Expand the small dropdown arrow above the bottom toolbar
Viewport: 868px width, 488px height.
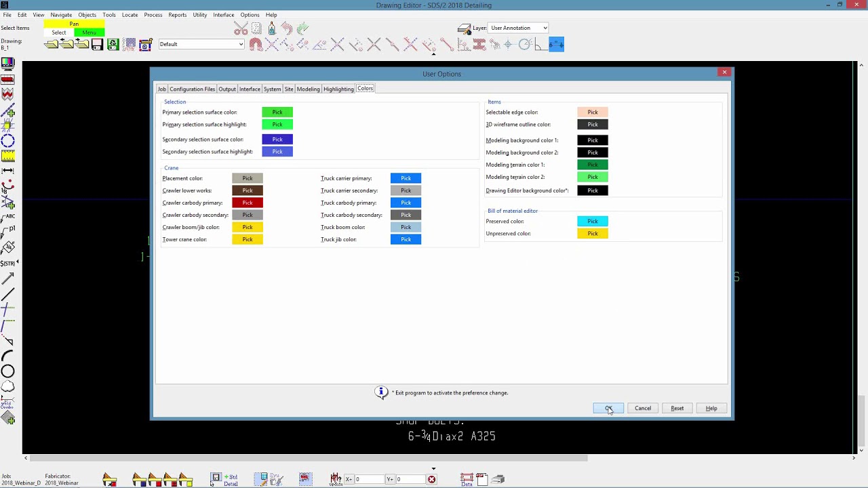[x=433, y=468]
